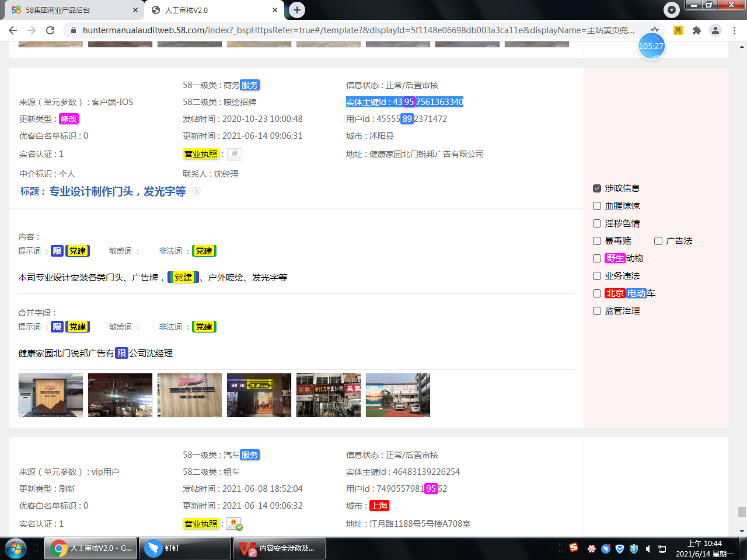The image size is (747, 560).
Task: Reload the current page
Action: (50, 30)
